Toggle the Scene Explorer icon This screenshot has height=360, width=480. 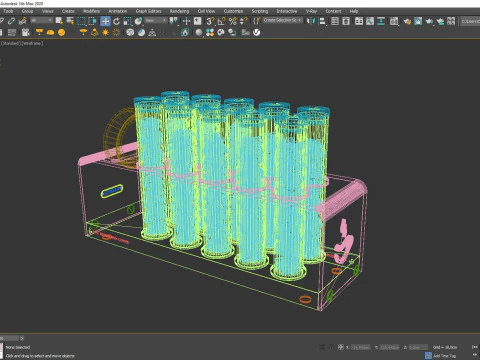(335, 21)
